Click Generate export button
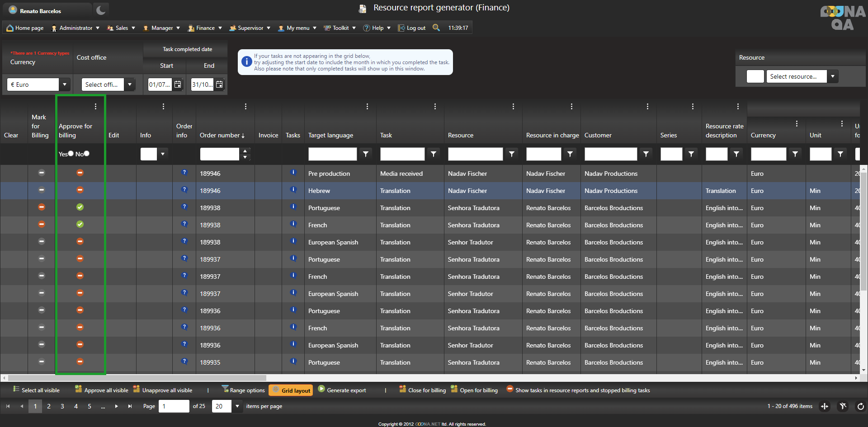This screenshot has width=868, height=427. point(342,390)
